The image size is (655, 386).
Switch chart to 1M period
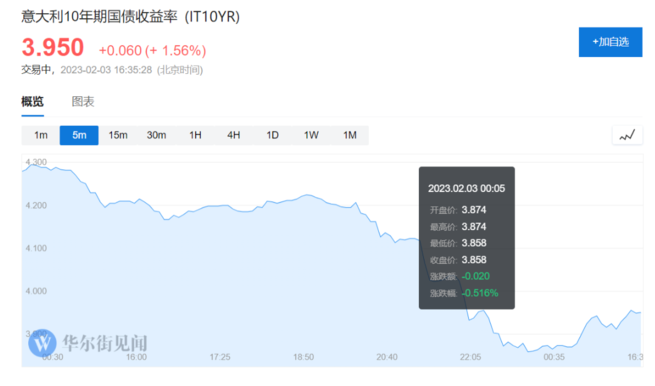(350, 135)
